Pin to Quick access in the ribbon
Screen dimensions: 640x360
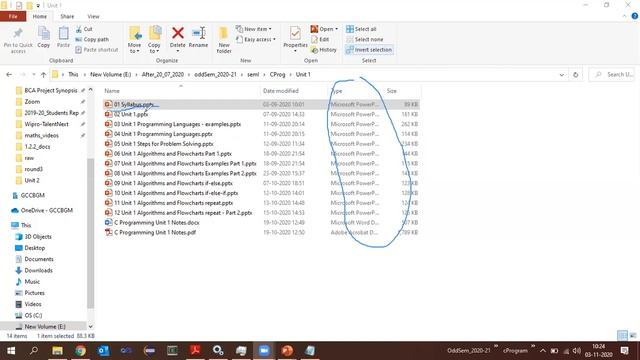pyautogui.click(x=18, y=40)
